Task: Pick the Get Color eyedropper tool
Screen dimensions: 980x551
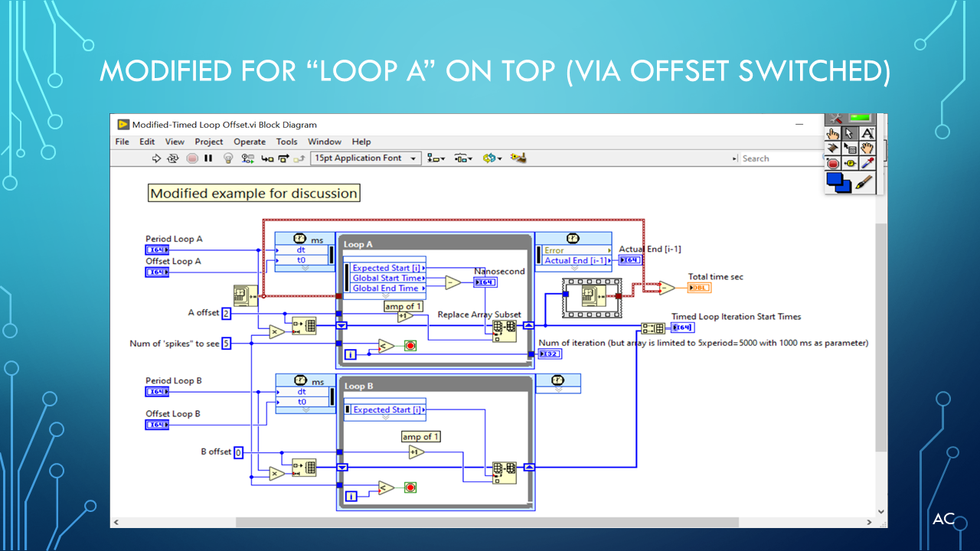Action: click(867, 163)
